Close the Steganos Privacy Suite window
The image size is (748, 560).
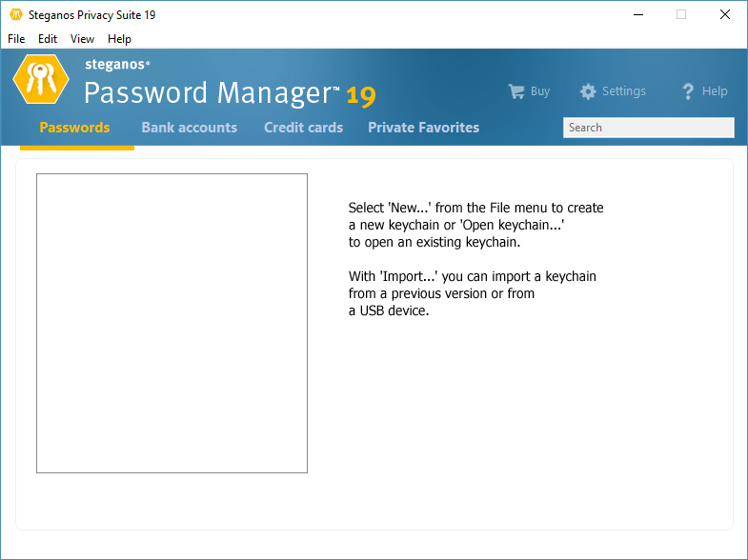[725, 15]
